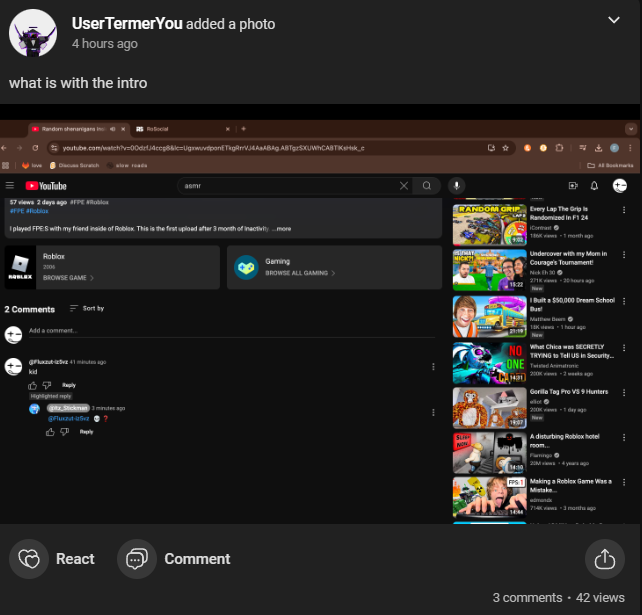The width and height of the screenshot is (642, 615).
Task: Open options menu for the 'kid' comment
Action: tap(433, 367)
